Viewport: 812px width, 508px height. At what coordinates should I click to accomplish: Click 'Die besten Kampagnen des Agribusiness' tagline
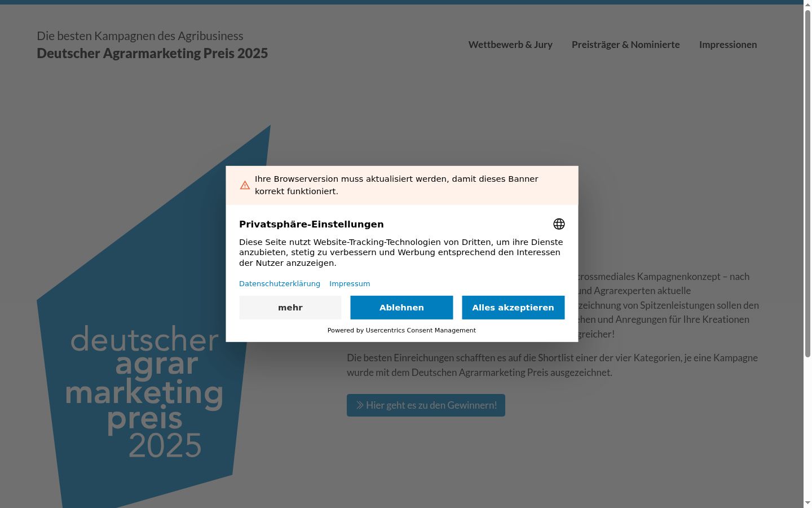tap(140, 36)
